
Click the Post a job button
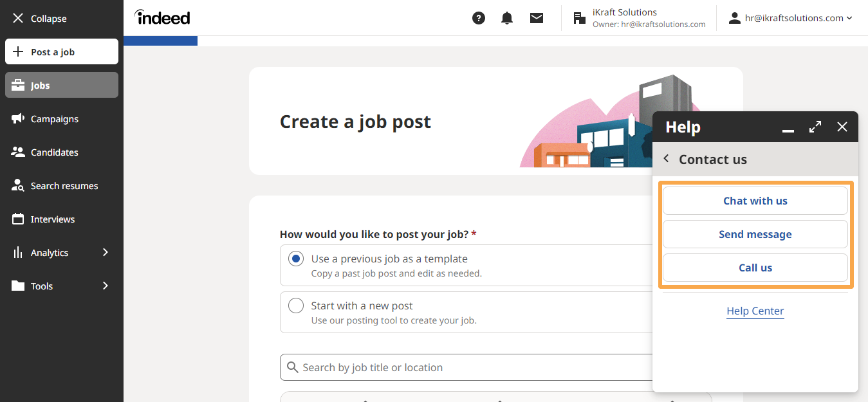click(x=62, y=51)
